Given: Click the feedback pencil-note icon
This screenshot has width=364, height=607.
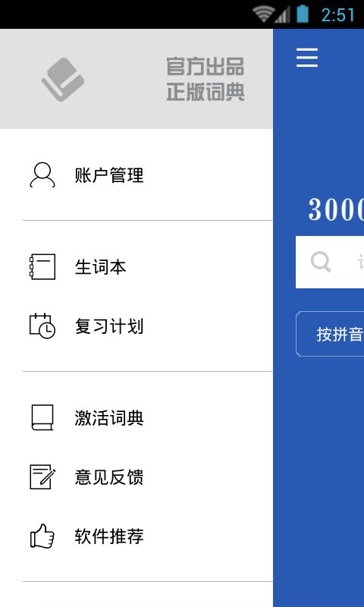Looking at the screenshot, I should (x=42, y=477).
